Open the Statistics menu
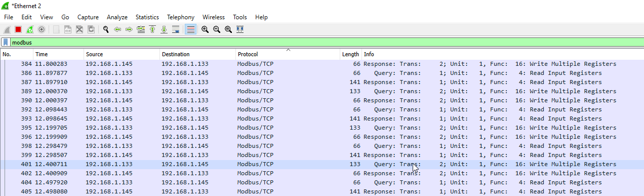Viewport: 644px width, 196px height. click(147, 17)
